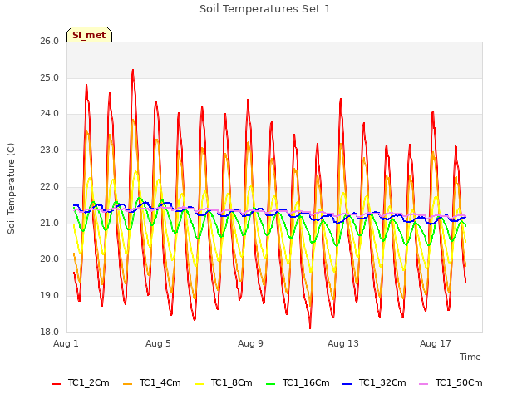The image size is (532, 399).
Task: Select the TC1_8Cm legend label
Action: pyautogui.click(x=232, y=382)
